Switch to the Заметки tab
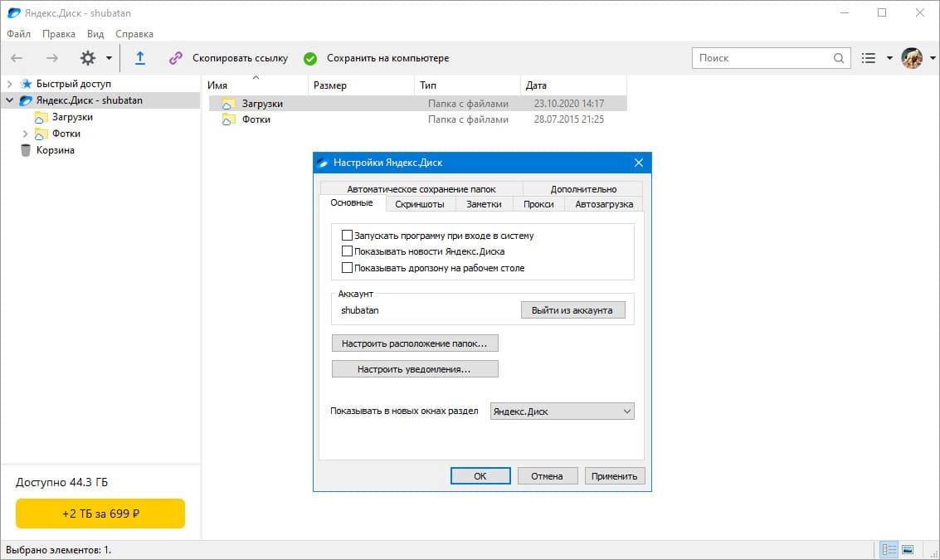The width and height of the screenshot is (940, 560). pyautogui.click(x=484, y=204)
